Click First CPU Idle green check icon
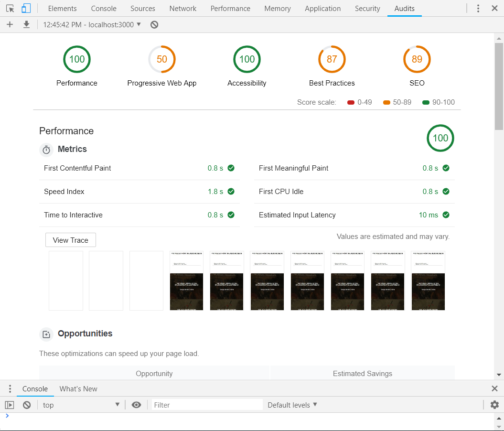504x431 pixels. (446, 191)
